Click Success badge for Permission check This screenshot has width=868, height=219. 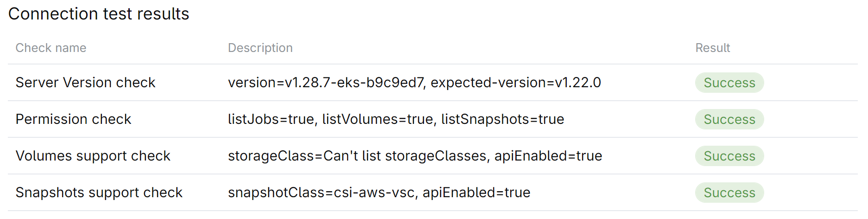click(729, 119)
